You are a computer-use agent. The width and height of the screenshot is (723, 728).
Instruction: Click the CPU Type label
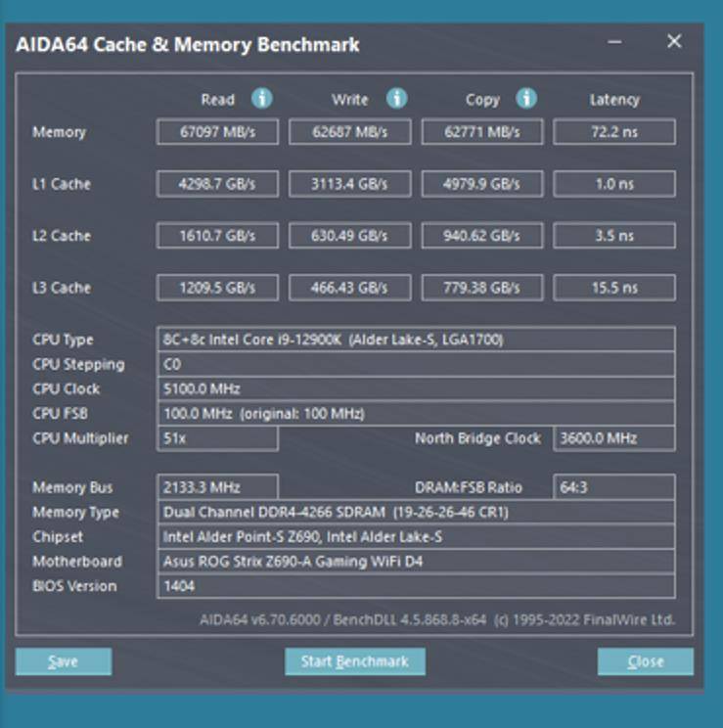[x=63, y=340]
